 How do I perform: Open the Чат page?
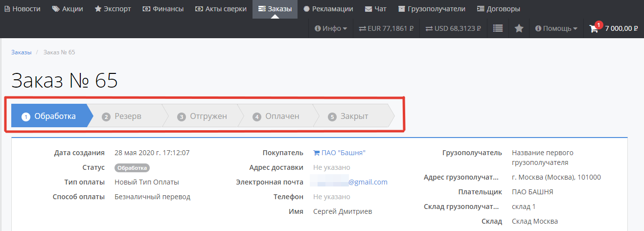pos(375,9)
